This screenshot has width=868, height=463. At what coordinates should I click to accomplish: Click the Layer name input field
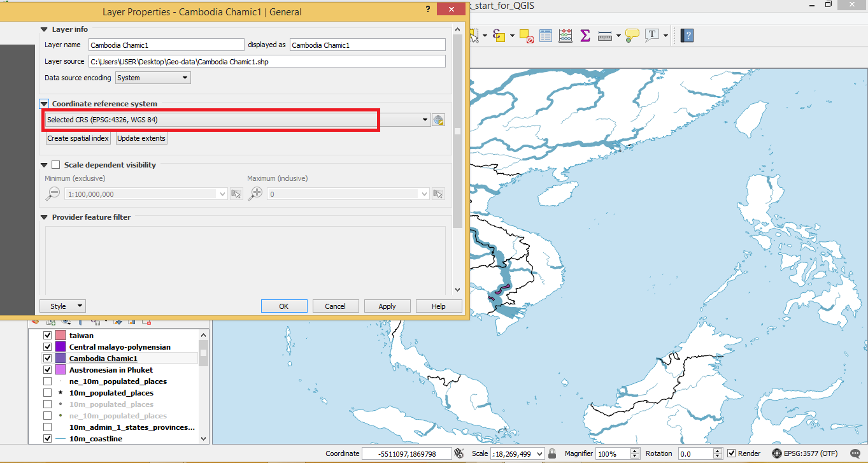pyautogui.click(x=166, y=45)
